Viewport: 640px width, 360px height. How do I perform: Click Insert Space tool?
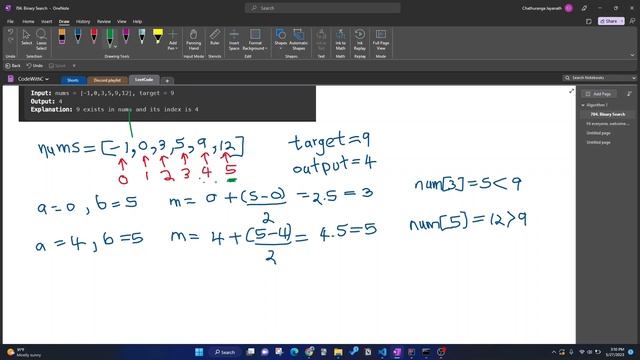[234, 40]
